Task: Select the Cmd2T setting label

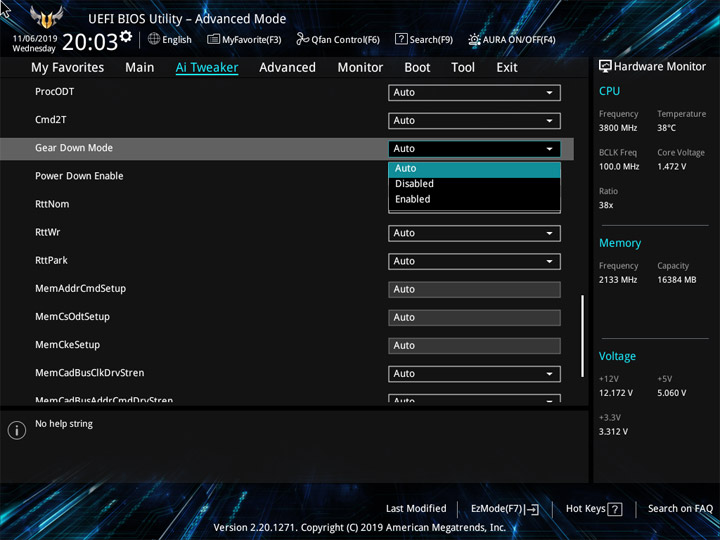Action: click(x=51, y=120)
